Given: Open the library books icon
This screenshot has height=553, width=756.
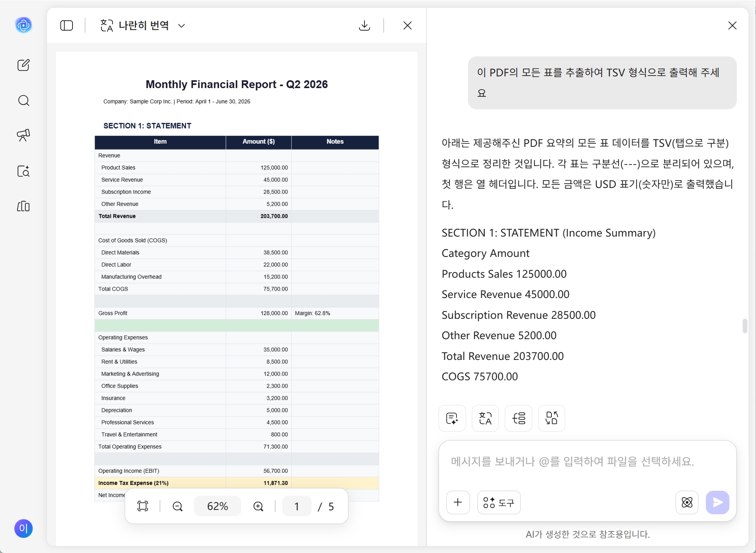Looking at the screenshot, I should pyautogui.click(x=24, y=206).
